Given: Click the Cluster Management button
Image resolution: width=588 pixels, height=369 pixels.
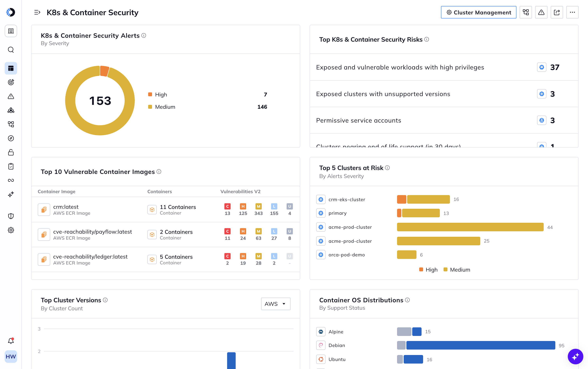Looking at the screenshot, I should point(479,12).
